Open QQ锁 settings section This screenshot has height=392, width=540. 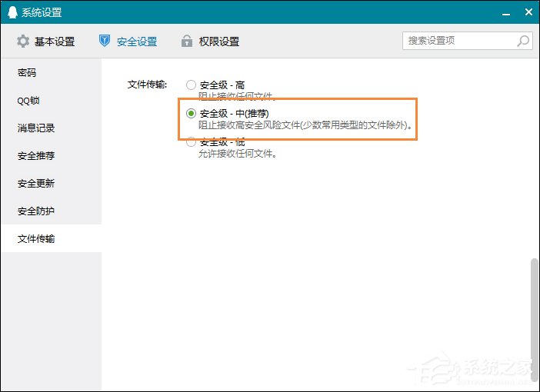coord(29,101)
